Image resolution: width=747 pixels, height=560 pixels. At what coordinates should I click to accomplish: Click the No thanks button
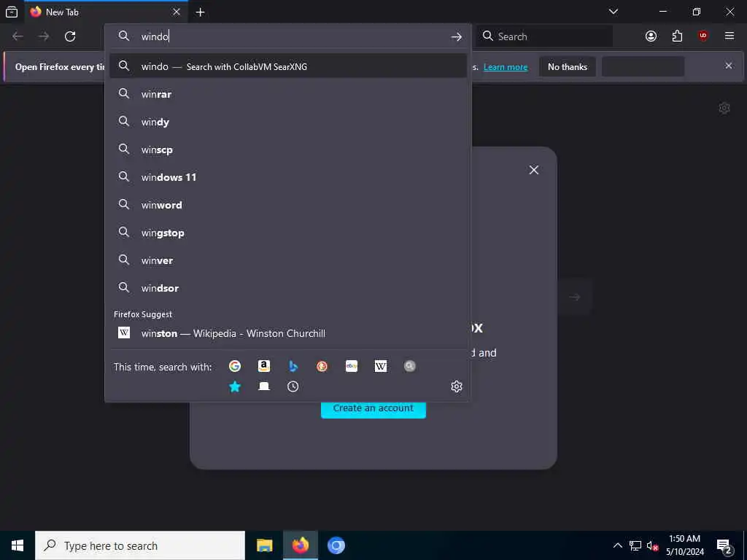click(568, 66)
